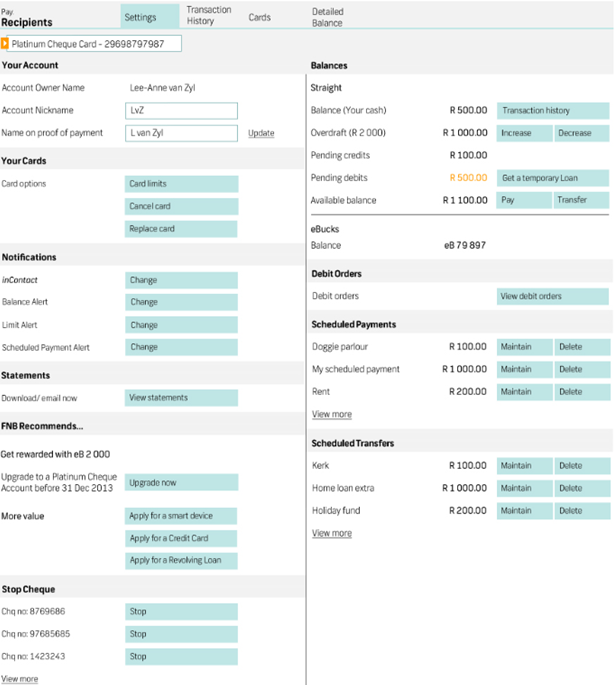Viewport: 615px width, 685px height.
Task: Click the Replace card button
Action: tap(181, 229)
